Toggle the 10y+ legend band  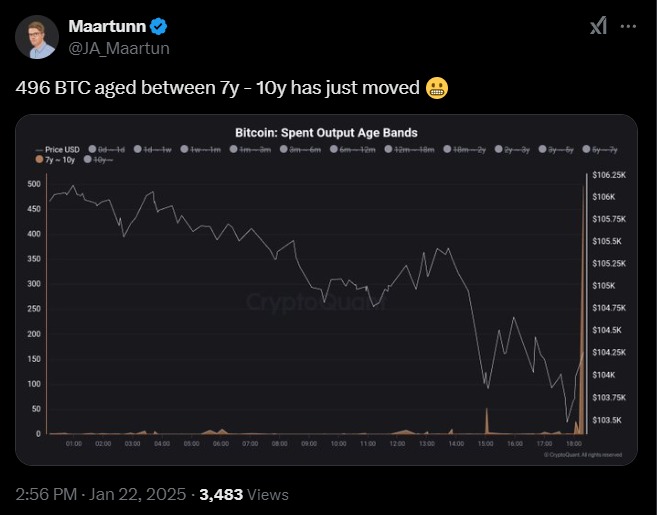[x=98, y=160]
